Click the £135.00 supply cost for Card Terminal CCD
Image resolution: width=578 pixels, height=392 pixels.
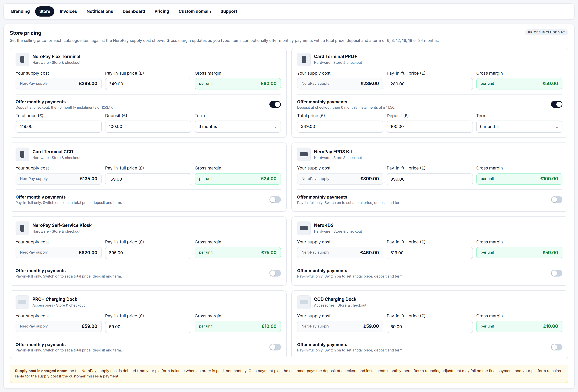[x=88, y=179]
